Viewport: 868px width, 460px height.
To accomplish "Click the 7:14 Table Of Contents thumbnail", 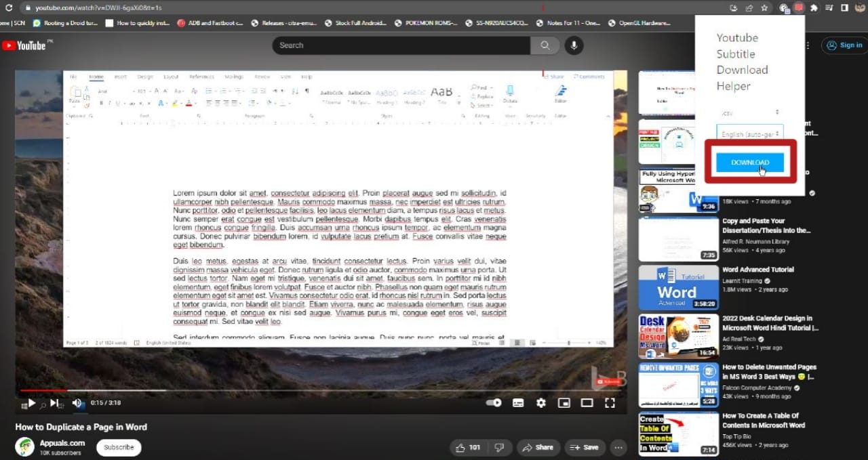I will coord(679,434).
